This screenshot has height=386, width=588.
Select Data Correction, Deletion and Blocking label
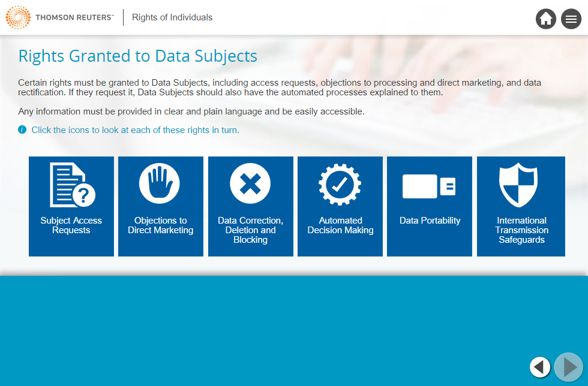(250, 230)
